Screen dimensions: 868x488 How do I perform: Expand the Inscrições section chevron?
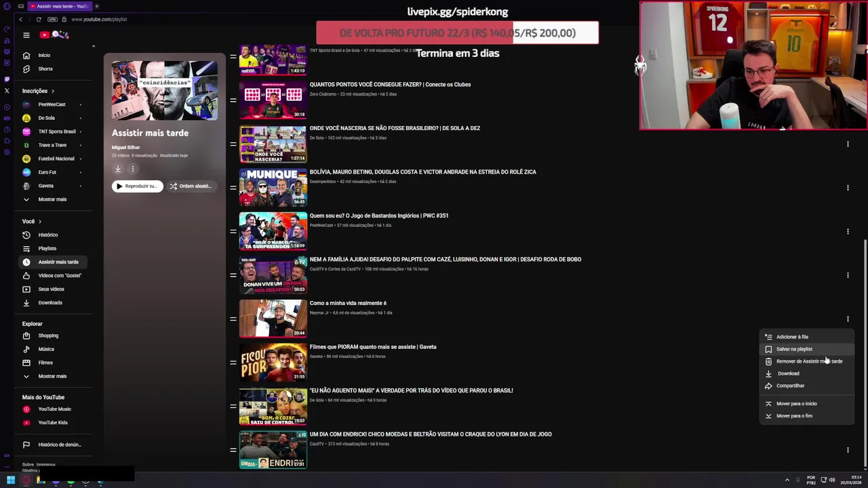(x=53, y=91)
